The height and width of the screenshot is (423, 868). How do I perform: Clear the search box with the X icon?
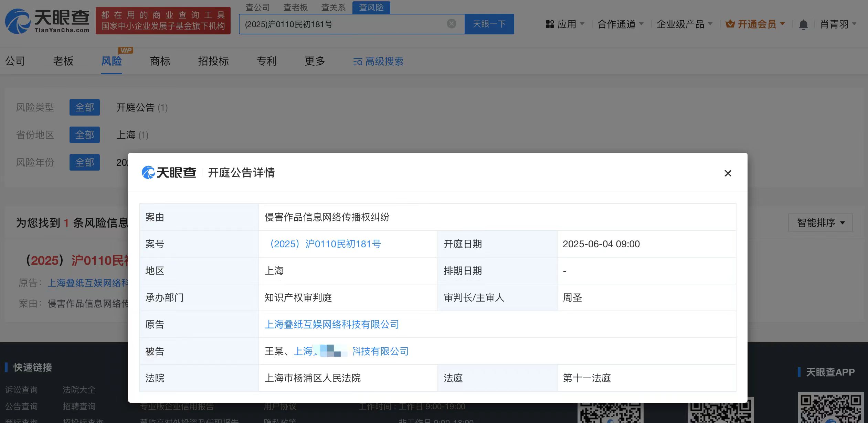pos(451,24)
